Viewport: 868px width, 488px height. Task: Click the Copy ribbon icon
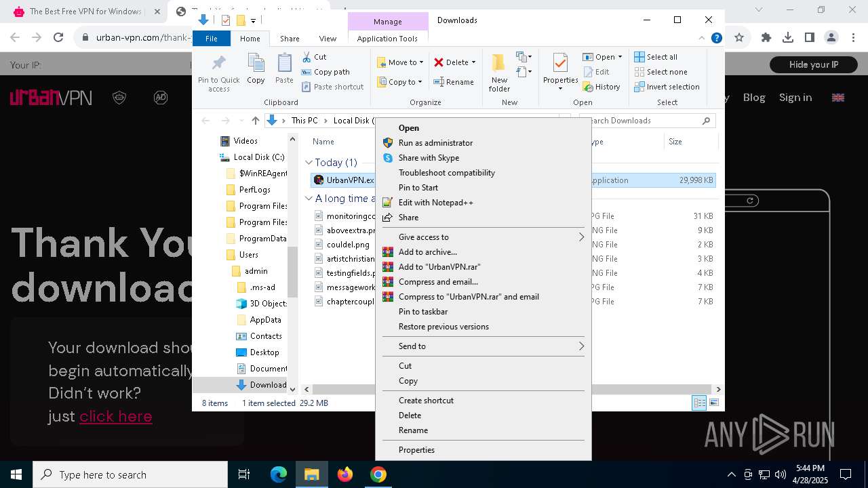[x=256, y=69]
